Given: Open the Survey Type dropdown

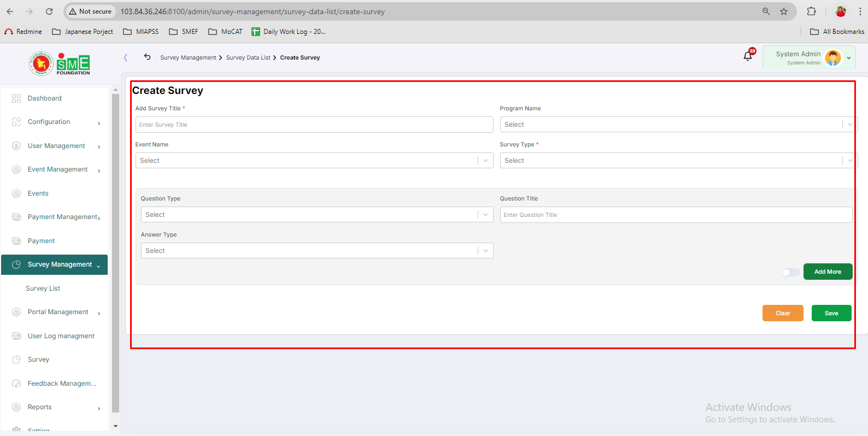Looking at the screenshot, I should (x=678, y=161).
